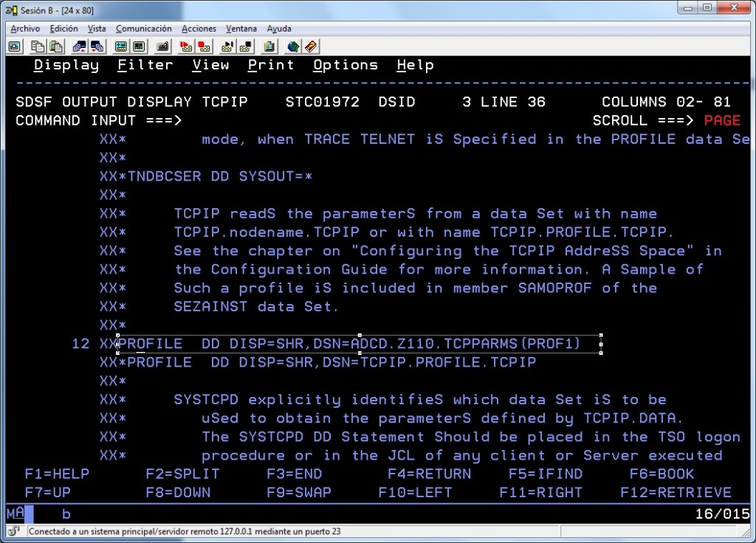
Task: Click the F4=RETURN function key label
Action: pos(429,474)
